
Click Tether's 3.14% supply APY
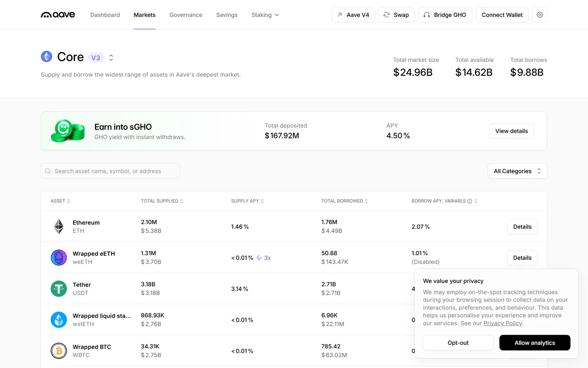tap(239, 289)
